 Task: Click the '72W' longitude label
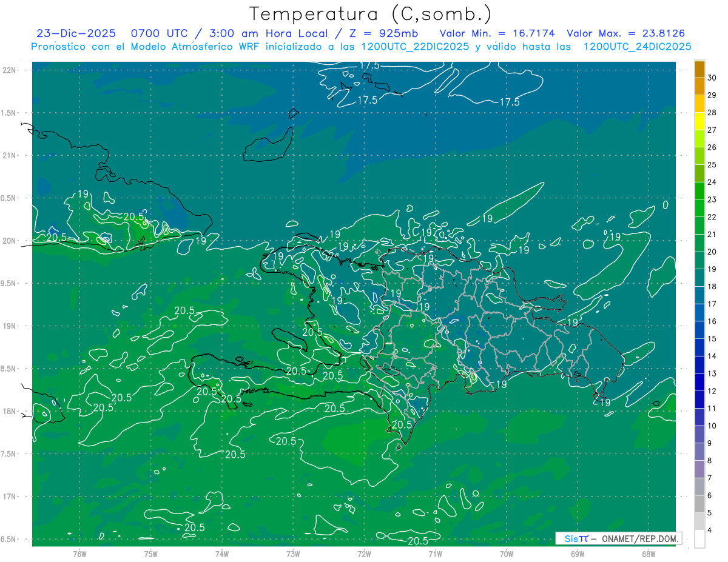(364, 554)
